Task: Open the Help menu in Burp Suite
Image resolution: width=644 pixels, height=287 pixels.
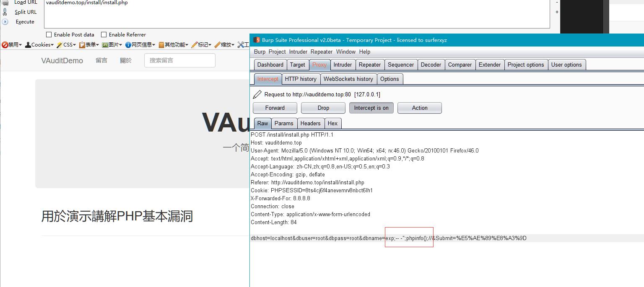Action: point(365,52)
